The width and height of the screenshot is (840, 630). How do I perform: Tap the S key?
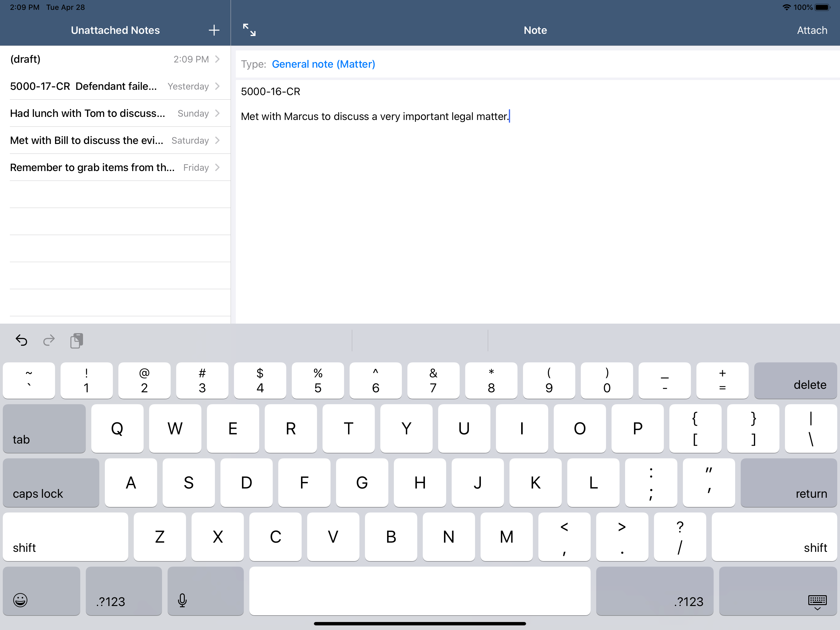188,483
